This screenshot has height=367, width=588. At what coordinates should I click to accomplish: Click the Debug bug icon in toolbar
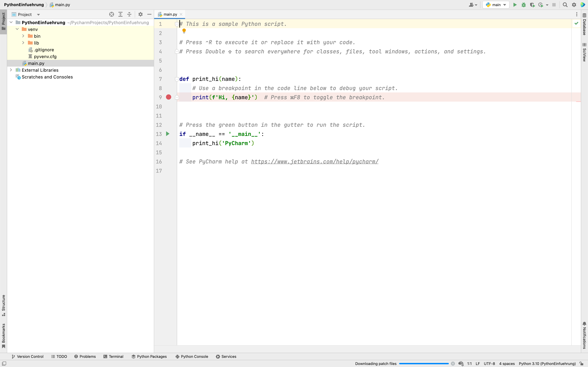pos(523,5)
